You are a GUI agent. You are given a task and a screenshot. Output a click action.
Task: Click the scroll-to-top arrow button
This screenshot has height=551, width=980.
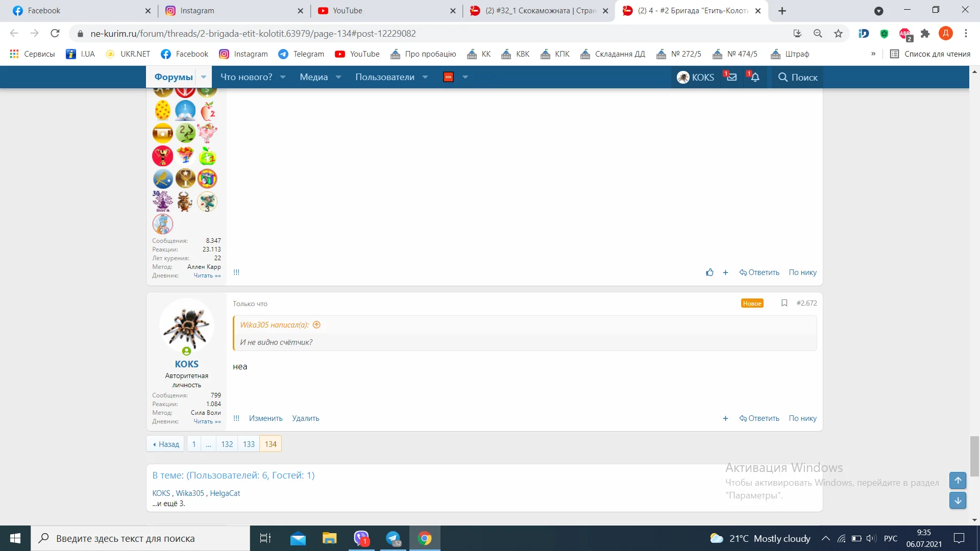tap(958, 480)
